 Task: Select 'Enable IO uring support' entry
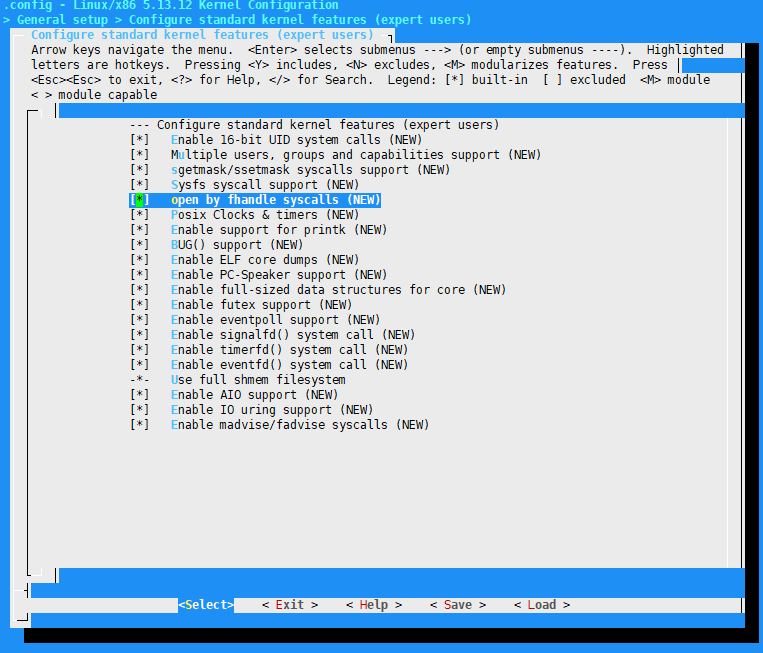coord(252,410)
